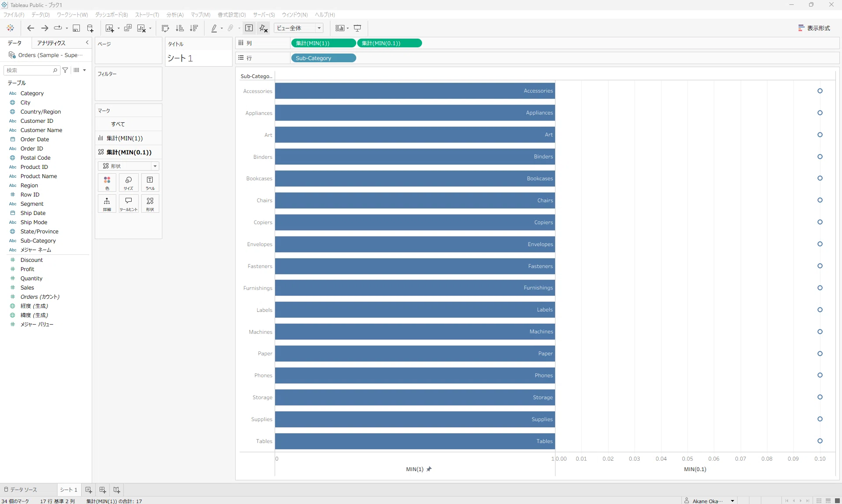Click the Swap Rows and Columns icon

coord(165,28)
